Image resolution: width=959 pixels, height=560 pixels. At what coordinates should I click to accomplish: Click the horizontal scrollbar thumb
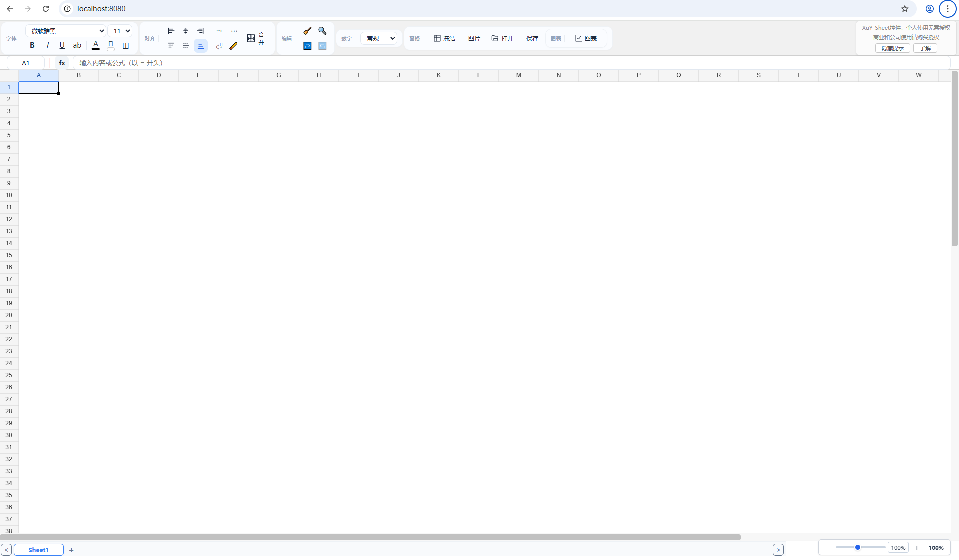[370, 537]
